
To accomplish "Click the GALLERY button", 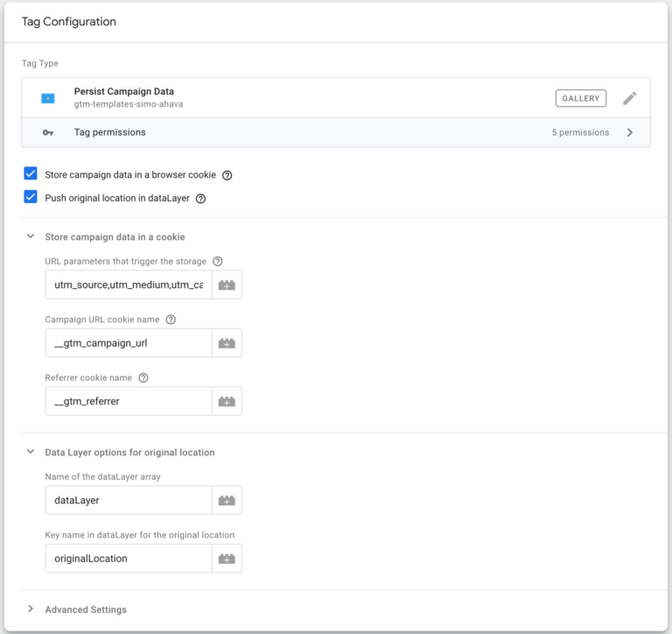I will coord(581,98).
